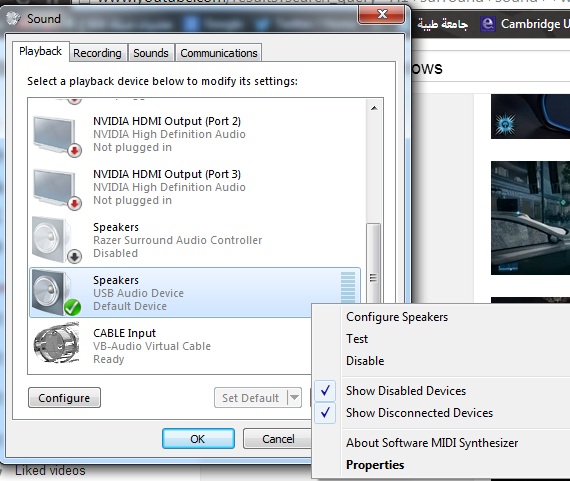
Task: Click the Sound dialog title bar icon
Action: pyautogui.click(x=13, y=19)
